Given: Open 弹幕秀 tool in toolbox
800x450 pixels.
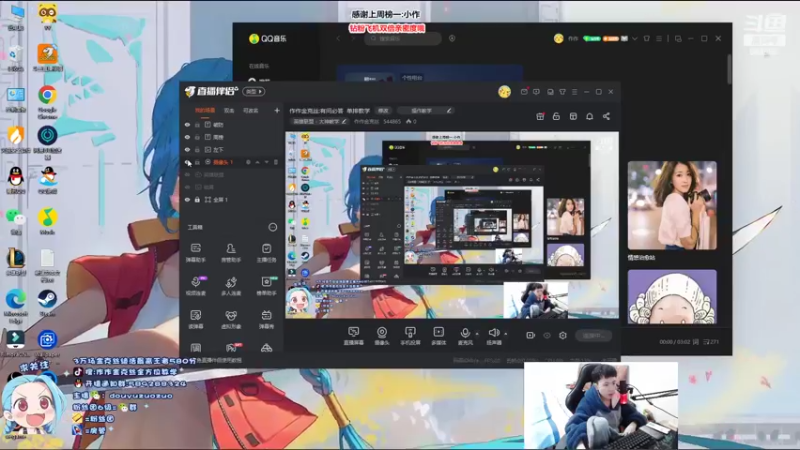Looking at the screenshot, I should point(266,319).
